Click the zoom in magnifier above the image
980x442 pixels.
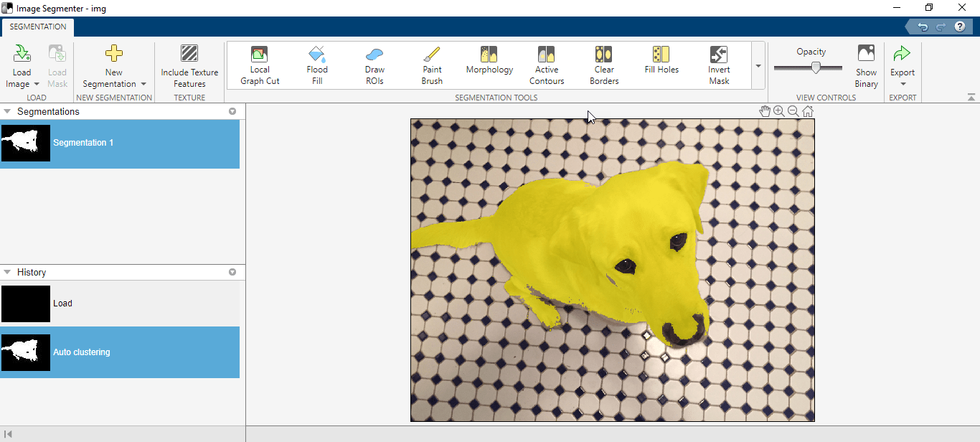point(779,111)
